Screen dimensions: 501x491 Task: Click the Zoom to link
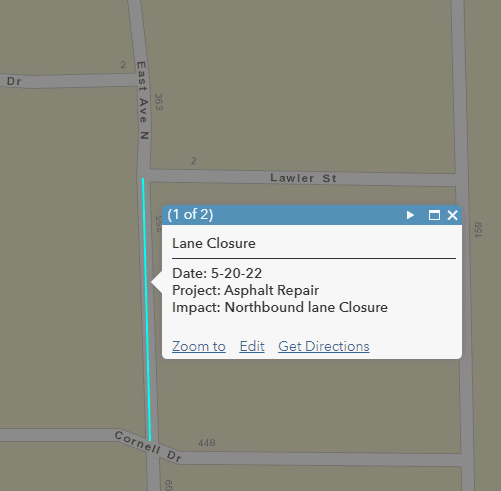coord(199,346)
